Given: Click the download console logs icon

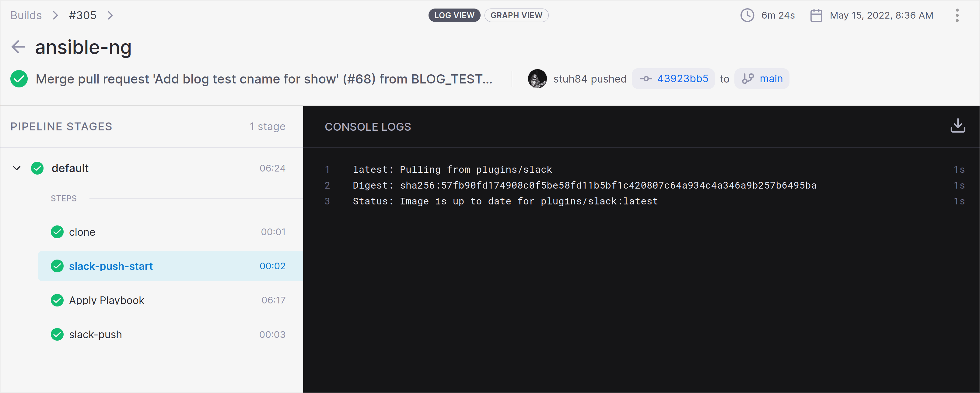Looking at the screenshot, I should coord(958,126).
